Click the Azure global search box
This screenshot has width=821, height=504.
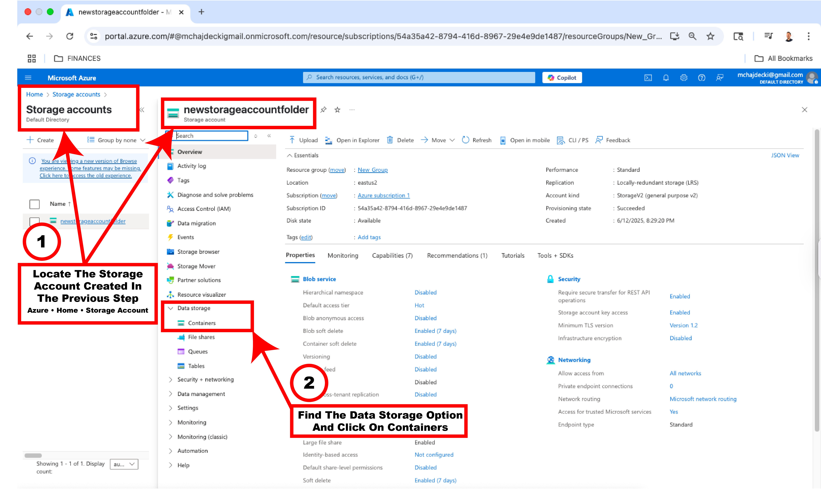point(419,77)
